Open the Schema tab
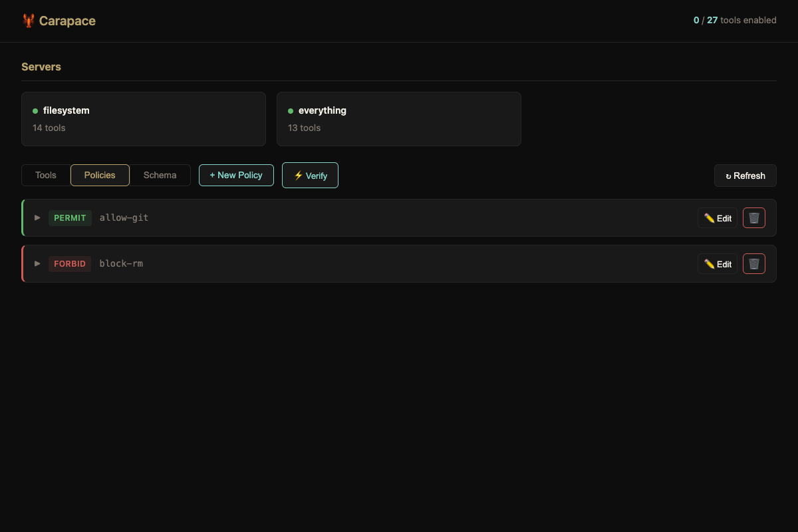The image size is (798, 532). point(160,175)
